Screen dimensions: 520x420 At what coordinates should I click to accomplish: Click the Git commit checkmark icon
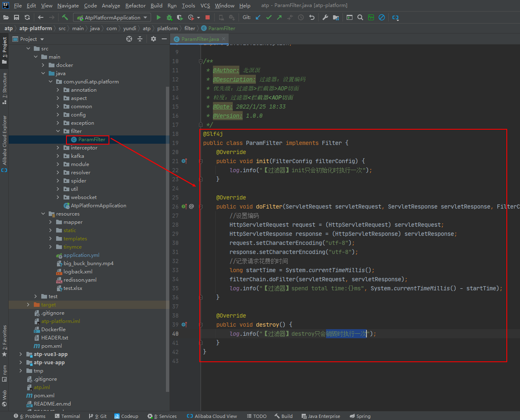click(x=269, y=17)
